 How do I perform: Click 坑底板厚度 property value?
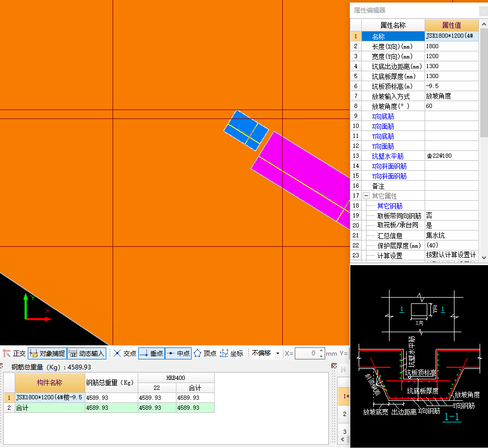tap(451, 76)
